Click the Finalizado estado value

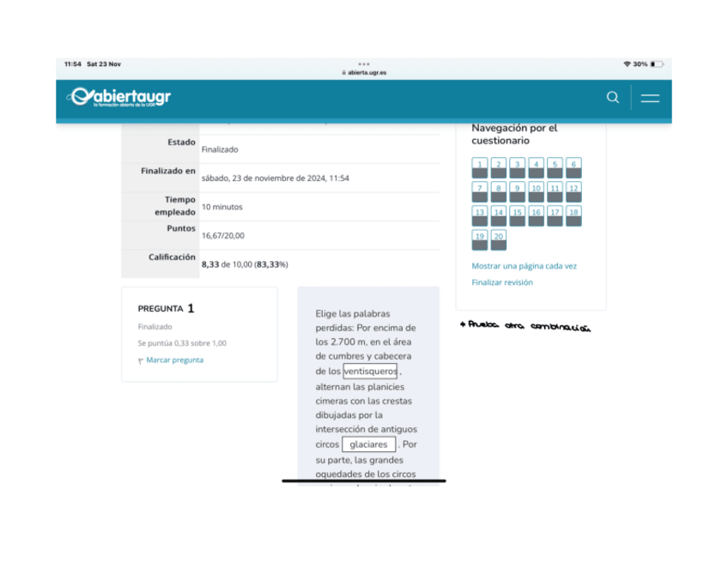220,149
